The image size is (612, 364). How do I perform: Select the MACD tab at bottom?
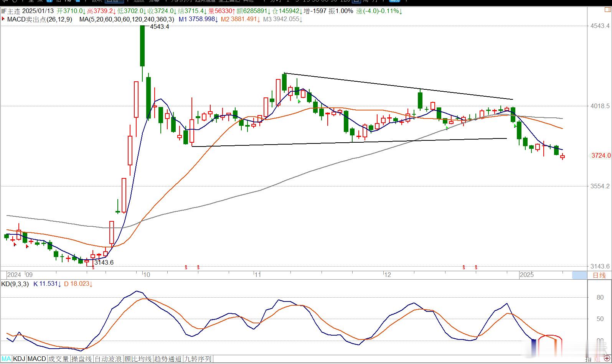pos(37,359)
